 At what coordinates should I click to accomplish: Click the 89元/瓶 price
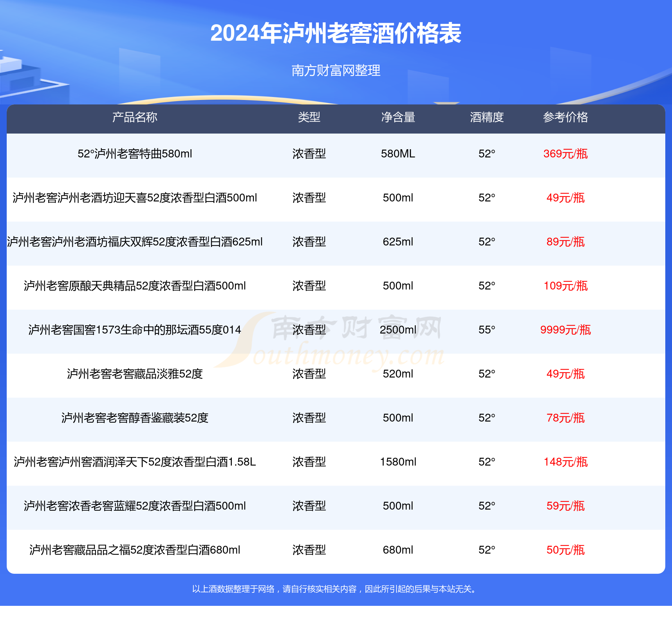[x=566, y=242]
